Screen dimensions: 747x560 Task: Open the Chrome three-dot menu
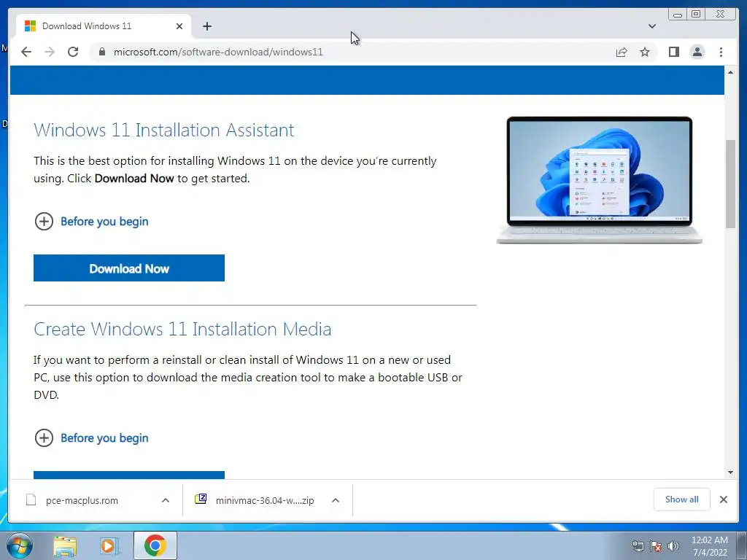pos(721,52)
